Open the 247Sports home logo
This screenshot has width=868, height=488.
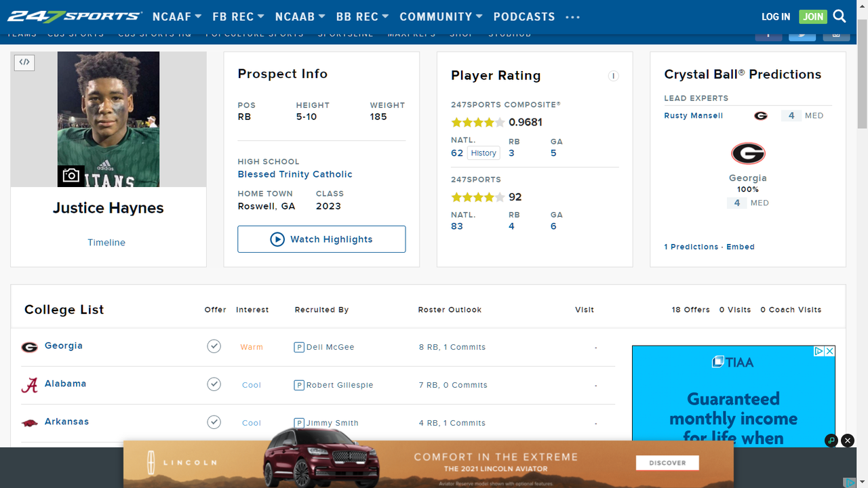(75, 16)
